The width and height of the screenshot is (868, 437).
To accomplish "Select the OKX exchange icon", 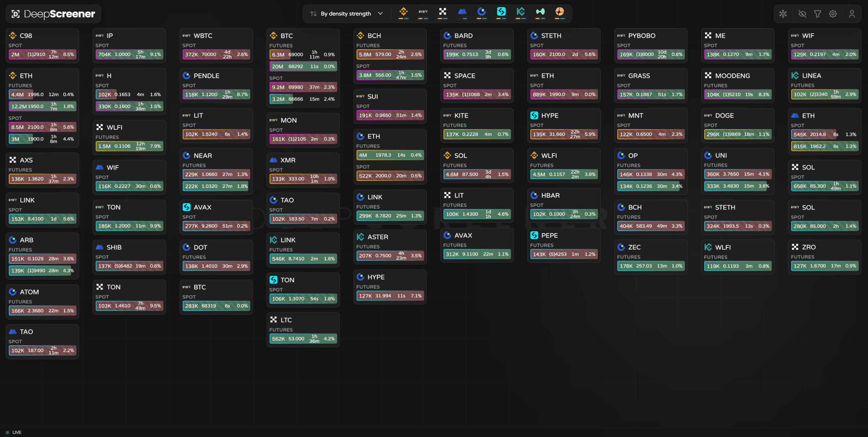I will point(442,12).
